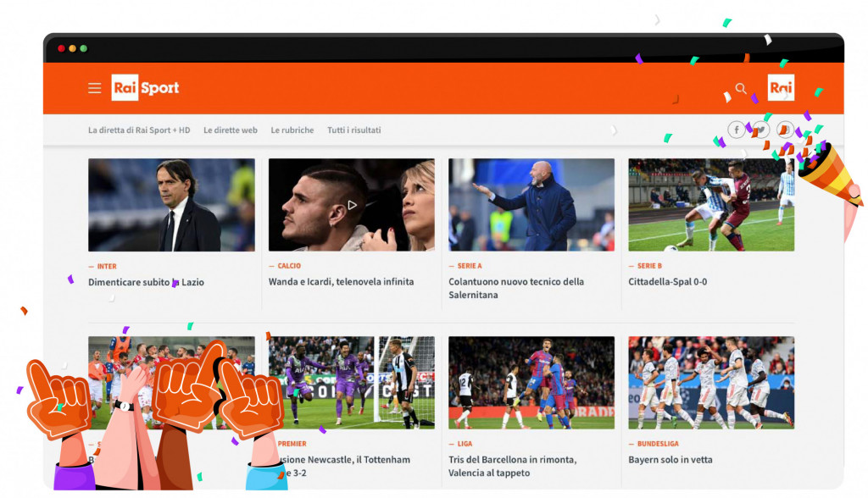Open article Dimenticare subito la Lazio

click(146, 282)
